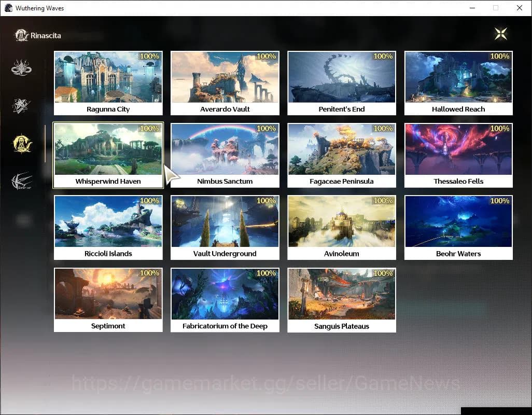The image size is (532, 415).
Task: Click the Wuthering Waves app icon in title bar
Action: (8, 8)
